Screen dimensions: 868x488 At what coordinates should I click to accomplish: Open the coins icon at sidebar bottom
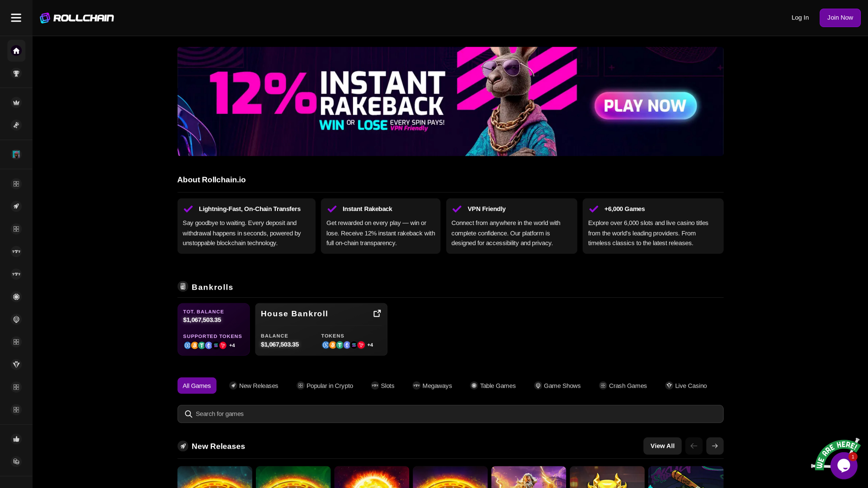coord(16,461)
